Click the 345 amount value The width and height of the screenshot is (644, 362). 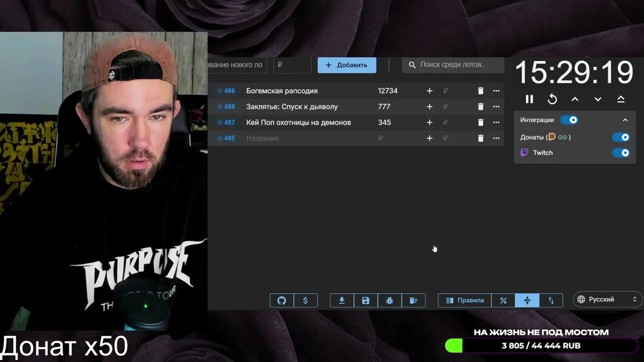coord(384,122)
